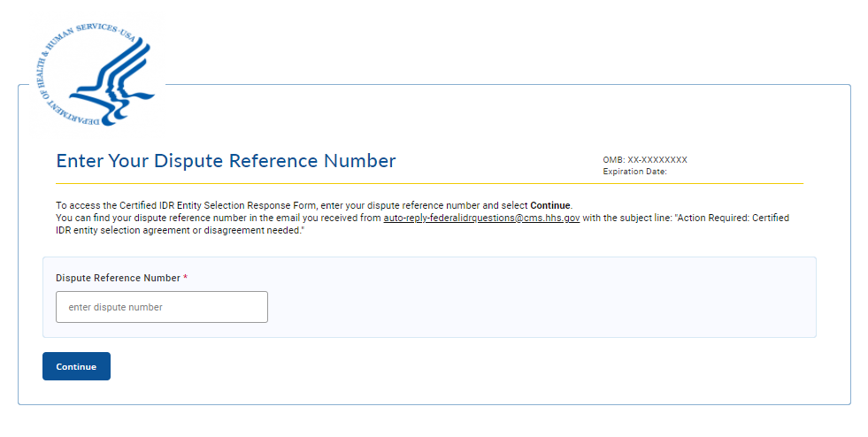Screen dimensions: 868x437
Task: Click the Dispute Reference Number field label
Action: click(118, 278)
